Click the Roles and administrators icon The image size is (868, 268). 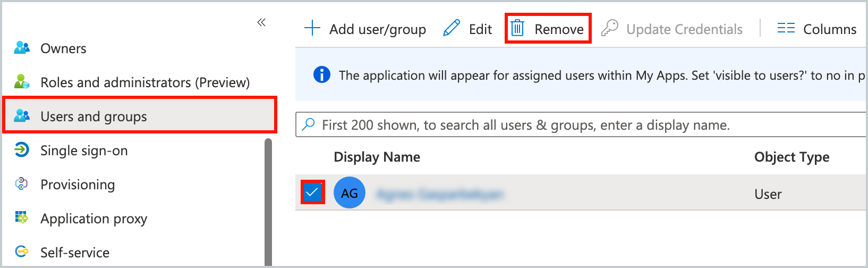coord(22,82)
